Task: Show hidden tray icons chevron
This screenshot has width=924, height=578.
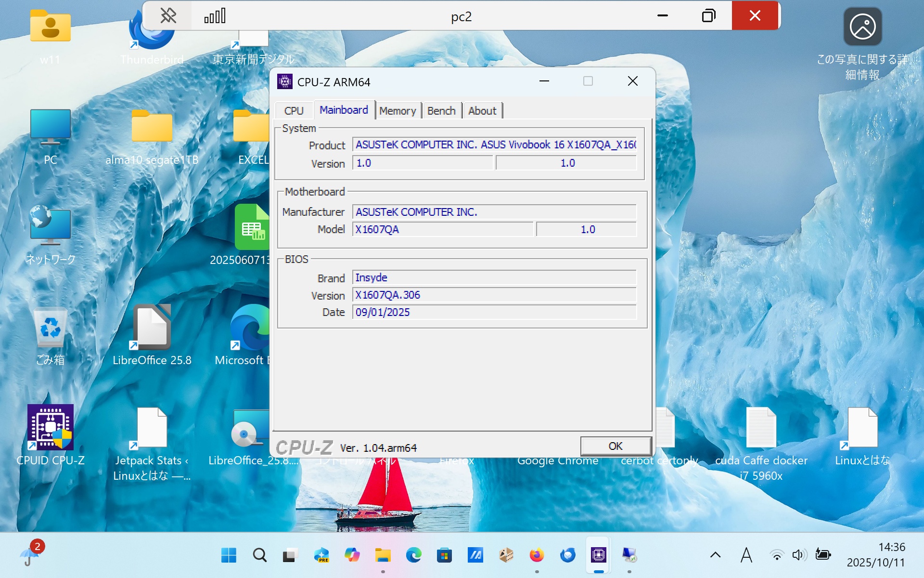Action: [715, 555]
